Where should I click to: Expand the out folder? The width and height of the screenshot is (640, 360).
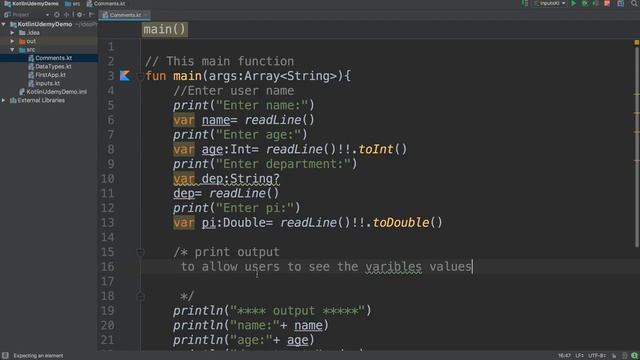coord(12,41)
